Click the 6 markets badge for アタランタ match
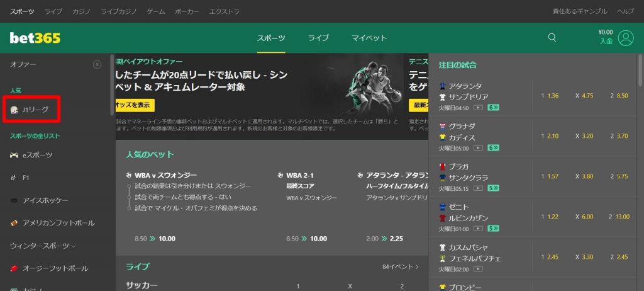Screen dimensions: 644x291 [493, 108]
